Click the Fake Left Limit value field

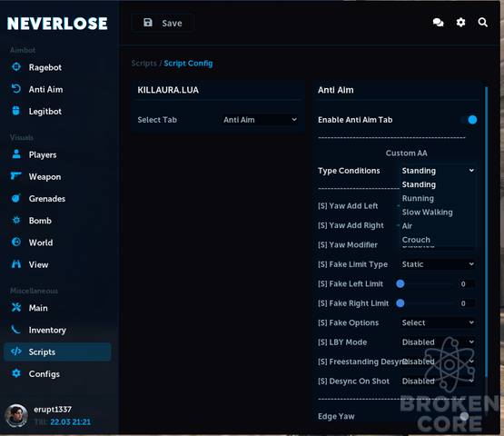[x=467, y=284]
